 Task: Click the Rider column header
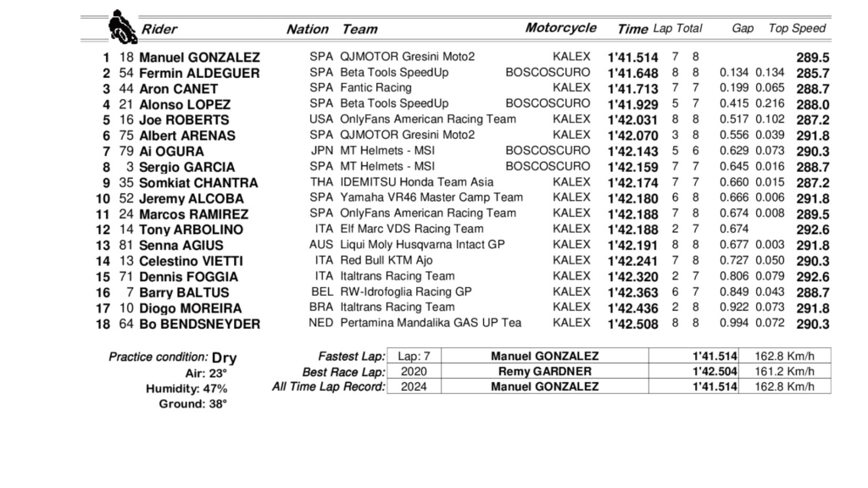[x=159, y=29]
